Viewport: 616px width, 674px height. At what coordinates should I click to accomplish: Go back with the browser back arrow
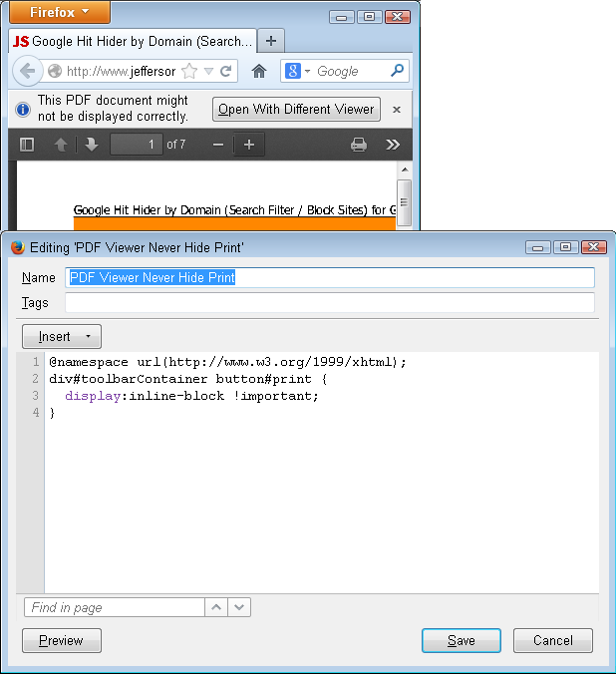[x=28, y=71]
